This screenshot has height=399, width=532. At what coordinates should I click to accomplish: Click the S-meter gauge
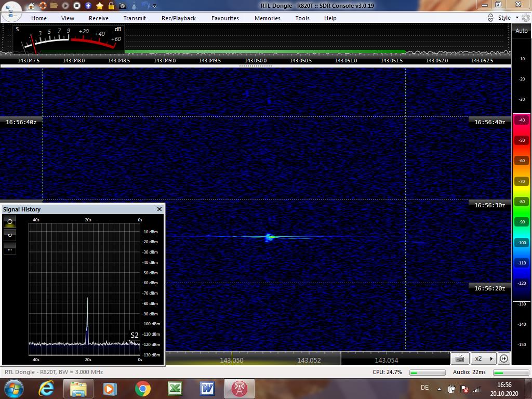tap(69, 38)
